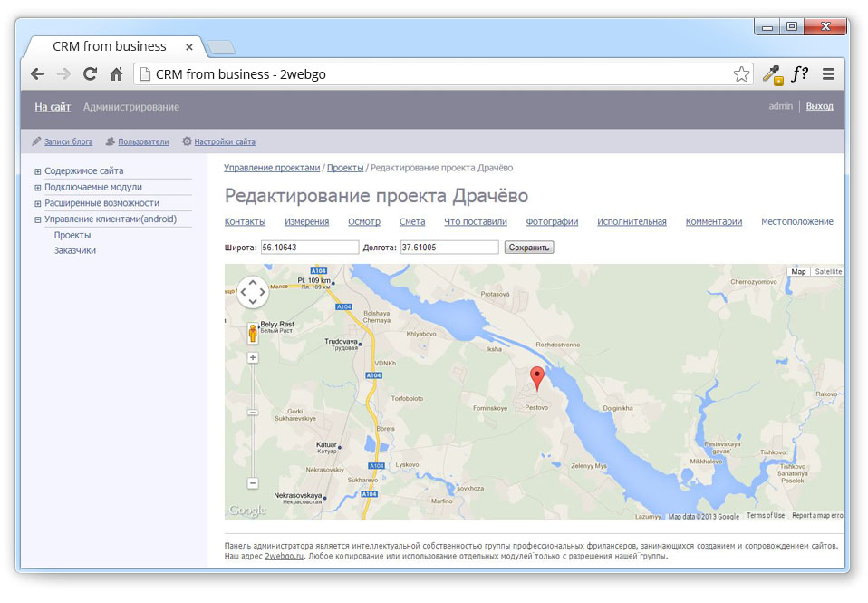Close the CRM from business tab

click(x=188, y=47)
